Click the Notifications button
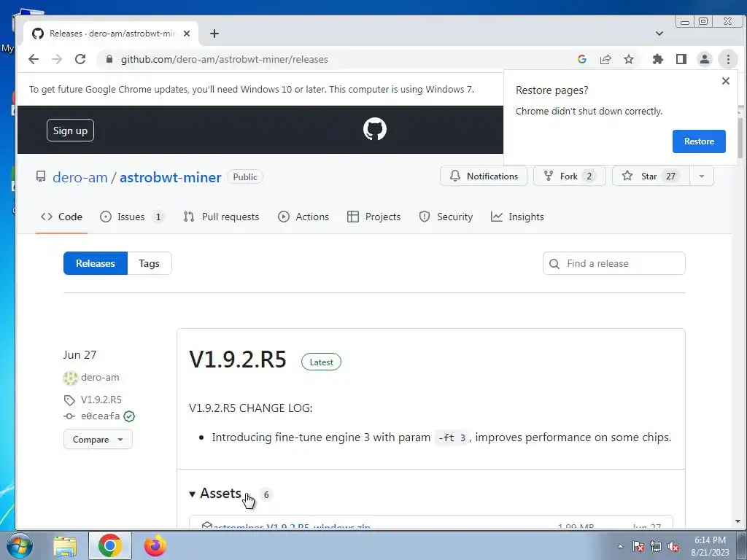The width and height of the screenshot is (747, 560). tap(484, 176)
